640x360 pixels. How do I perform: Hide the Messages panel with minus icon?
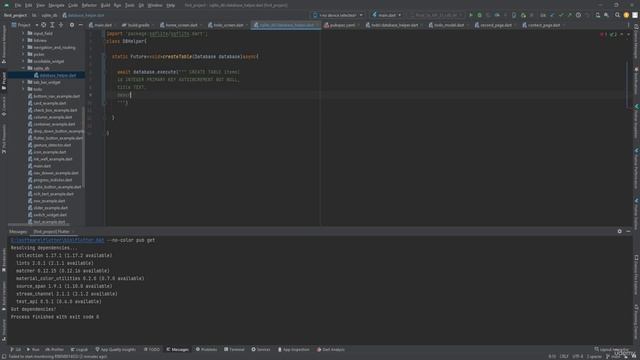[x=628, y=231]
